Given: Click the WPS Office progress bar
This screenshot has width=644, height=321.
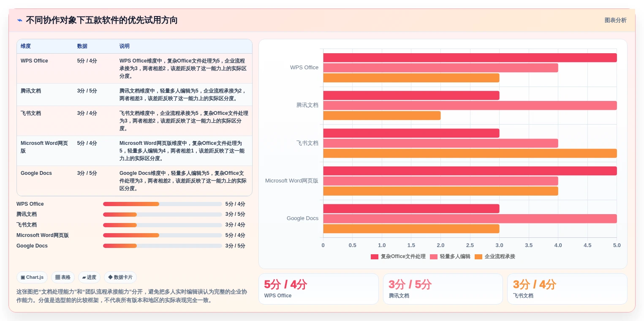Looking at the screenshot, I should point(163,204).
